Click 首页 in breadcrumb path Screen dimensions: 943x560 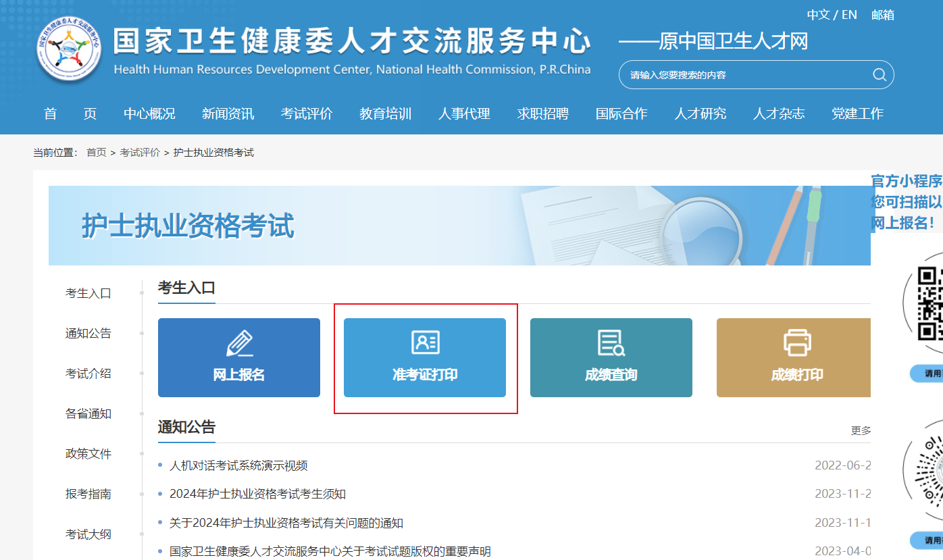click(96, 153)
